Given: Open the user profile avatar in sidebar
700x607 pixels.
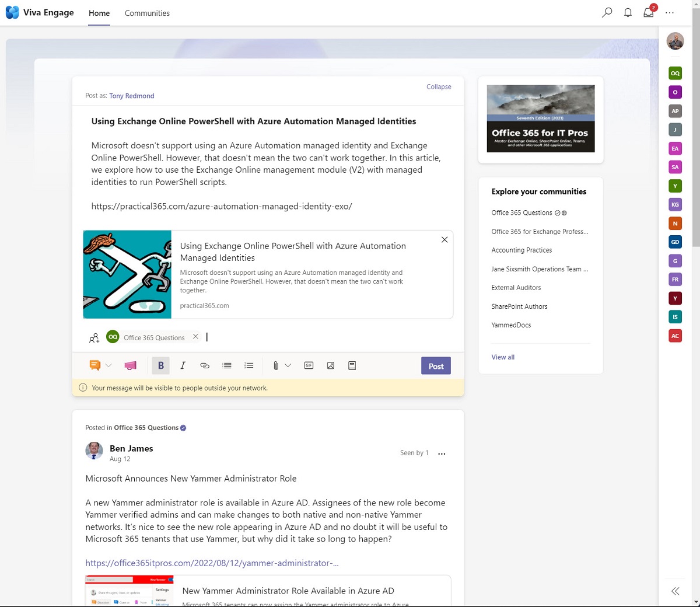Looking at the screenshot, I should click(x=675, y=41).
